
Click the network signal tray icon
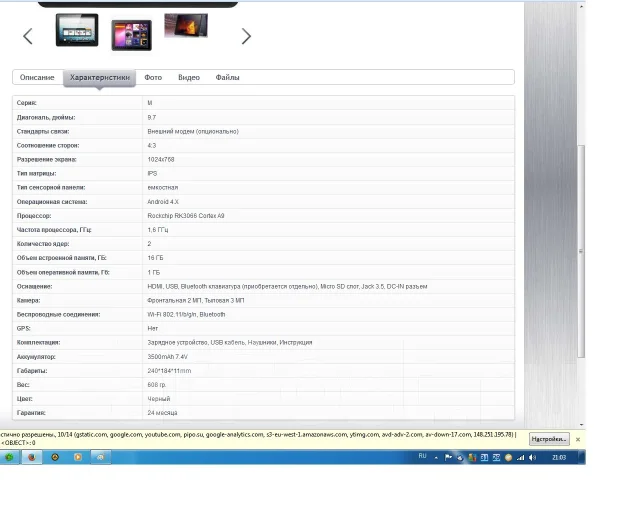(520, 458)
